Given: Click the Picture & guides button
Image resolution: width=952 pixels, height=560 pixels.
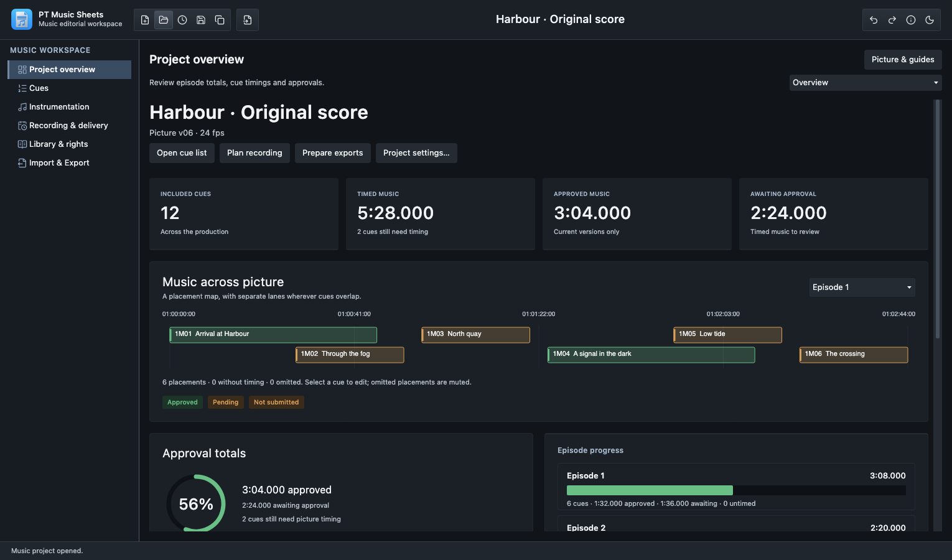Looking at the screenshot, I should (x=903, y=60).
